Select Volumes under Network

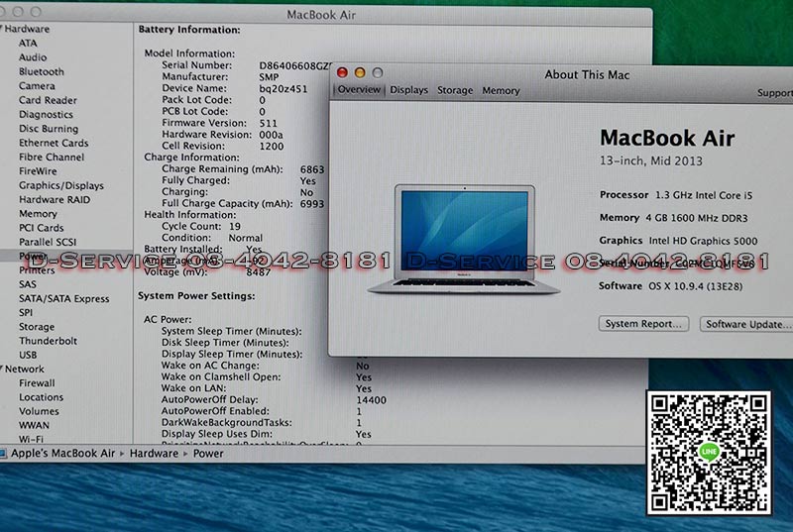click(39, 411)
